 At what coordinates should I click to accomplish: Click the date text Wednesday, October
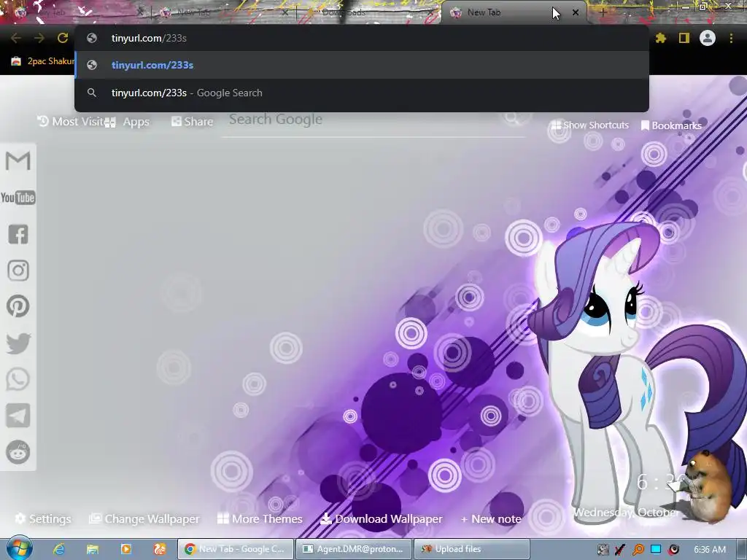pyautogui.click(x=626, y=513)
